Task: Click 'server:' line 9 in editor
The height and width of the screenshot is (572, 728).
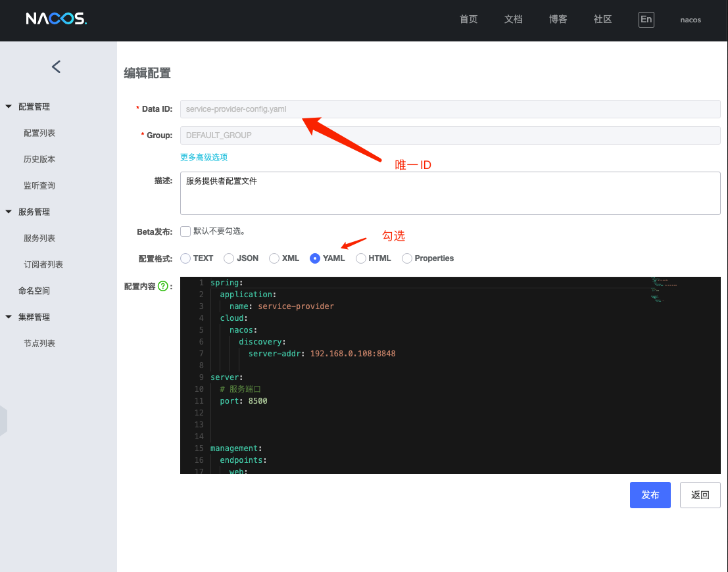Action: 227,377
